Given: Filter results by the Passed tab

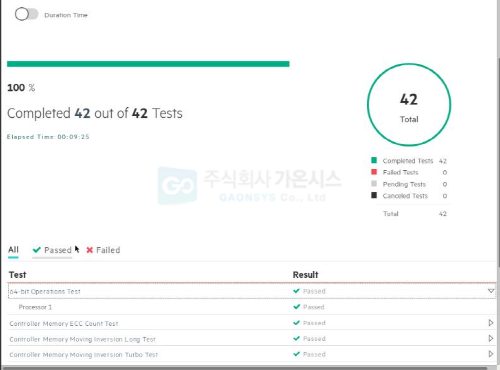Looking at the screenshot, I should click(x=52, y=250).
